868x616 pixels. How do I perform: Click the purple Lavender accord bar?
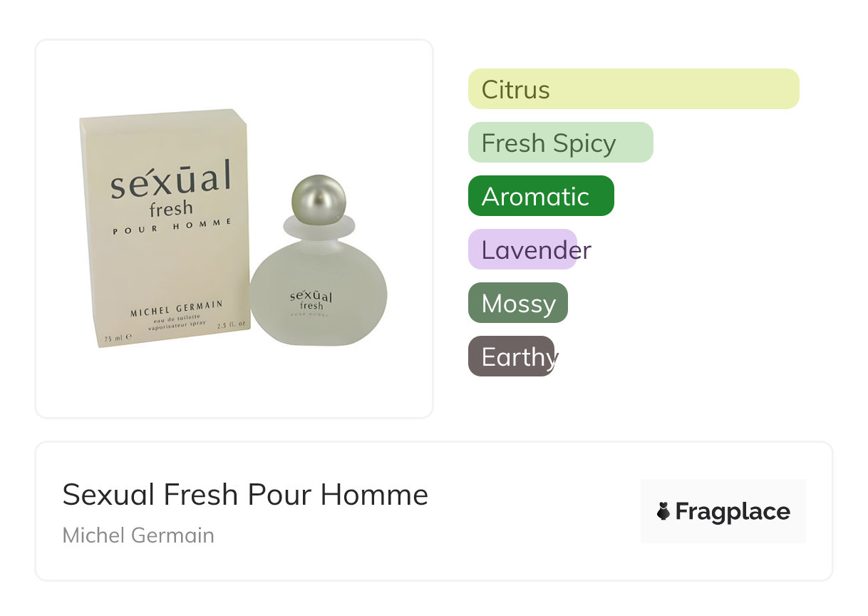coord(522,250)
